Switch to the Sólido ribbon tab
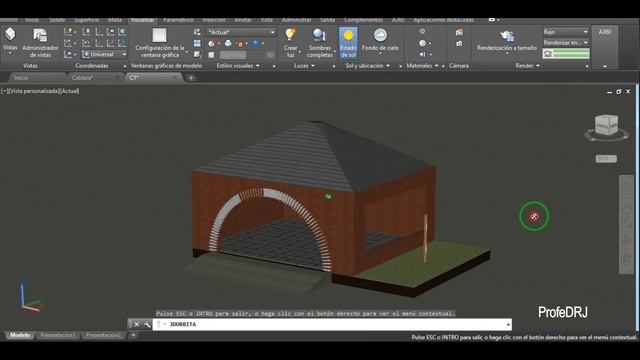Image resolution: width=640 pixels, height=360 pixels. [x=57, y=20]
